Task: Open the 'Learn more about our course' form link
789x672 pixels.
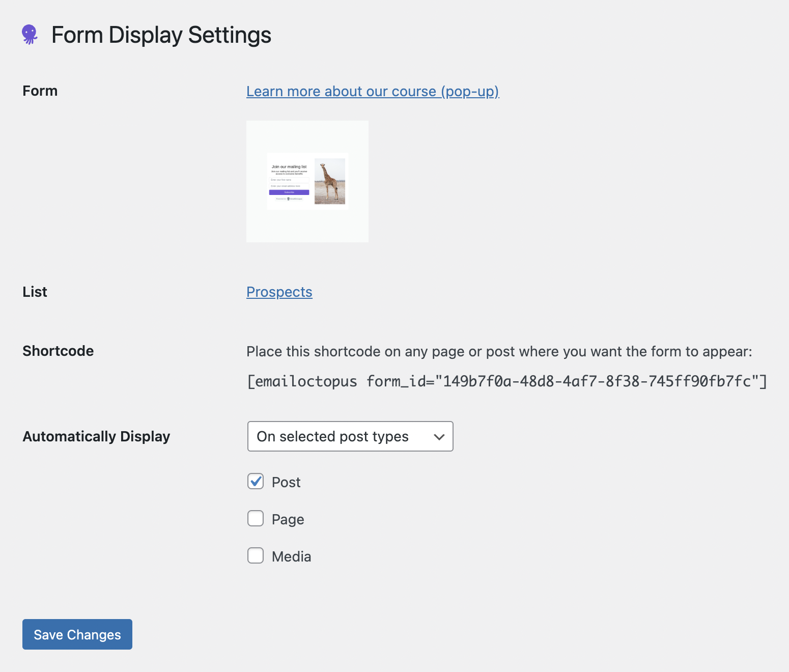Action: [x=372, y=92]
